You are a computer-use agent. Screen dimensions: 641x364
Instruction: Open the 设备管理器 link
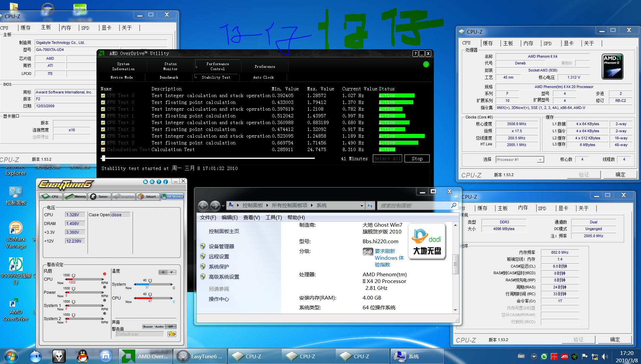coord(221,247)
